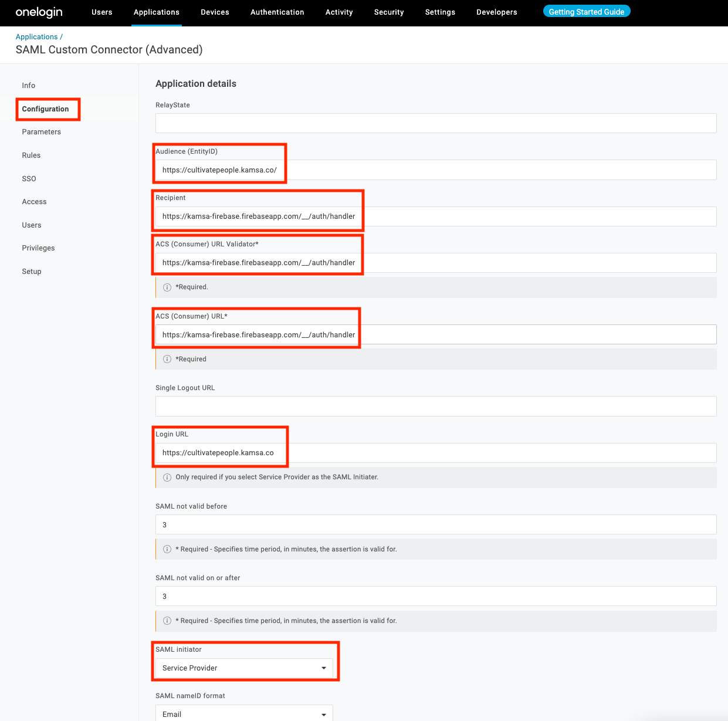Switch to the Info sidebar tab
This screenshot has width=728, height=721.
coord(29,86)
